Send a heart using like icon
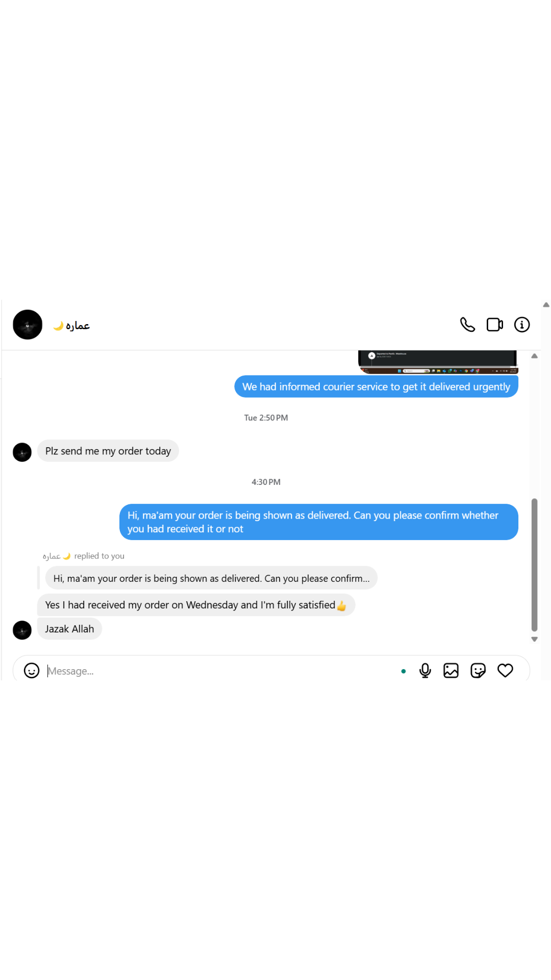 (505, 671)
